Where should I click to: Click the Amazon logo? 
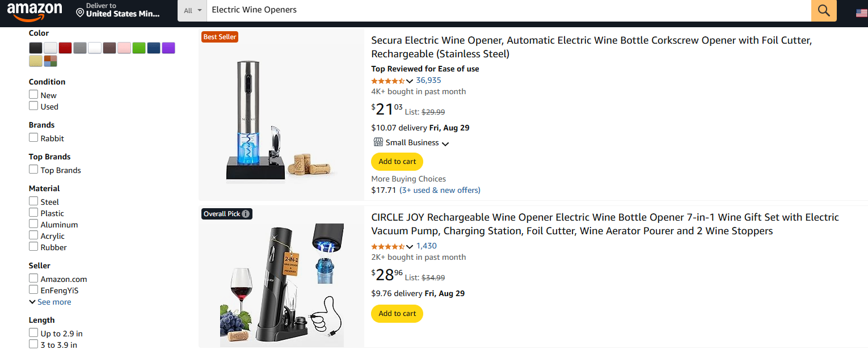pos(35,10)
